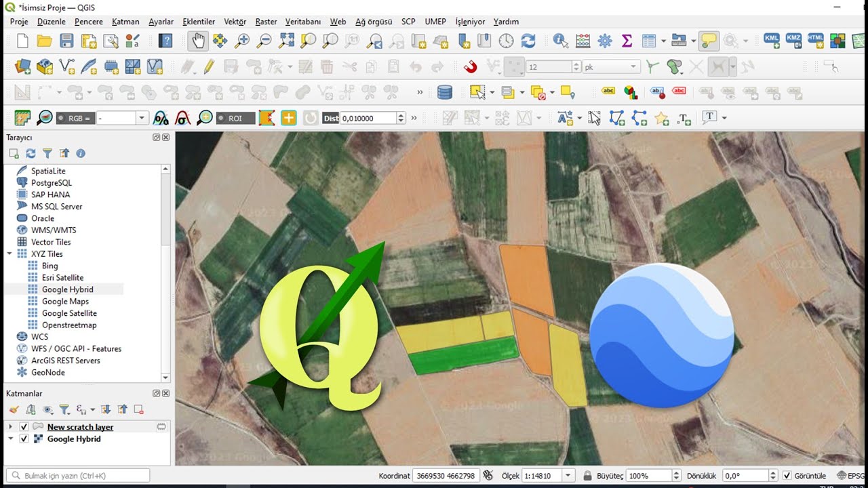Open the Field Calculator abacus icon

583,41
